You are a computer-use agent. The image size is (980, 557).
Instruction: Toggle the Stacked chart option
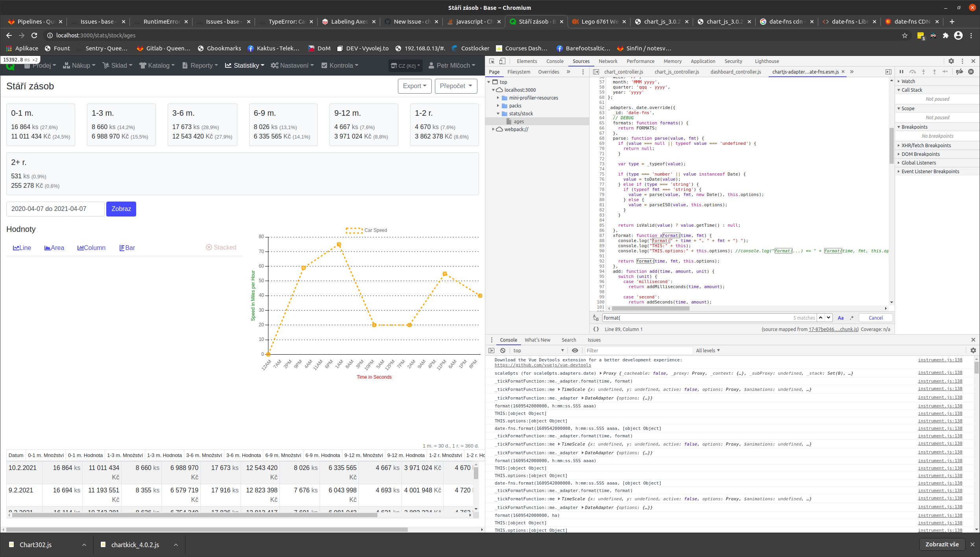[x=221, y=247]
